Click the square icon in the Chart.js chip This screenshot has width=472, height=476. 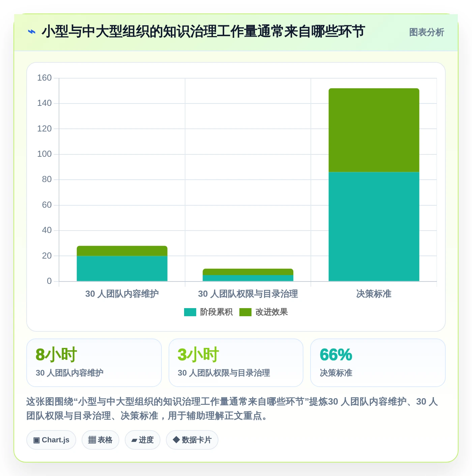click(36, 440)
